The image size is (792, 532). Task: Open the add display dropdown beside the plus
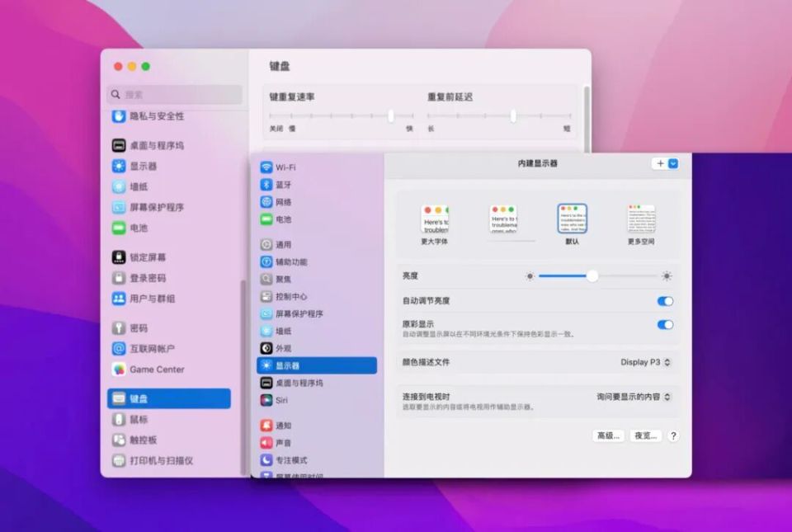672,163
